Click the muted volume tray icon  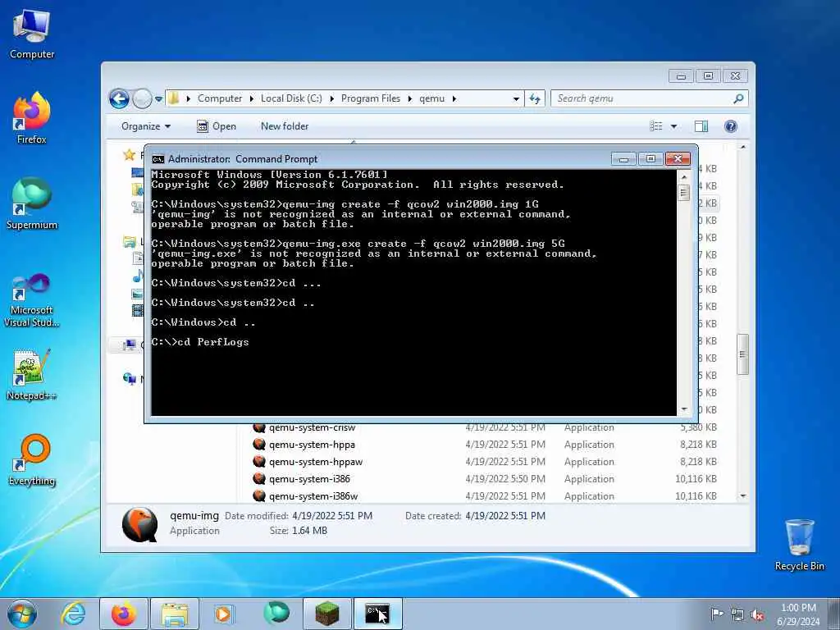pos(757,615)
